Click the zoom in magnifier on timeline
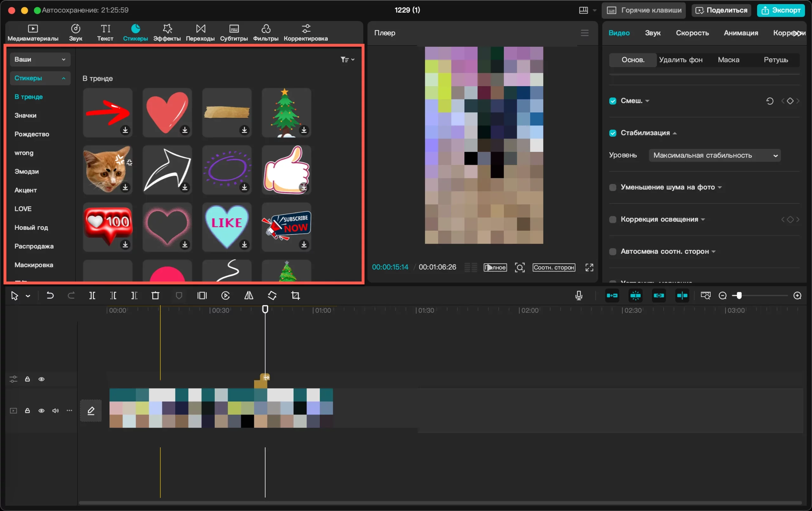Image resolution: width=812 pixels, height=511 pixels. tap(797, 296)
